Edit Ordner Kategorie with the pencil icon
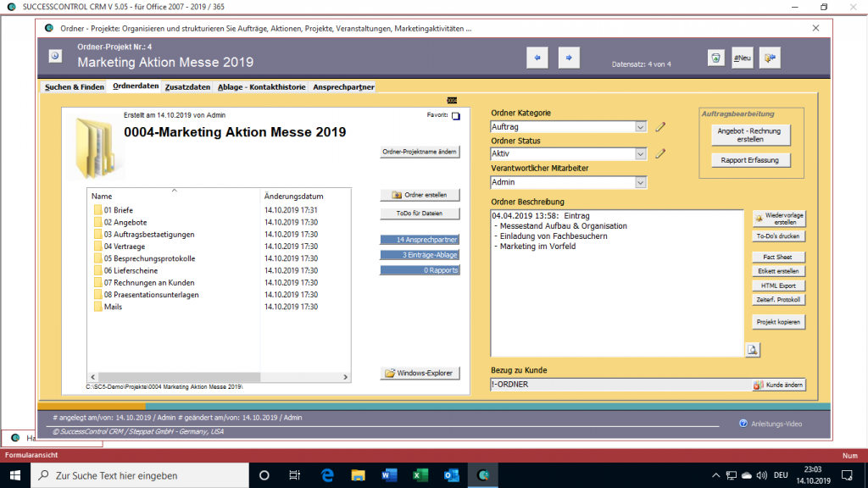868x488 pixels. (661, 126)
